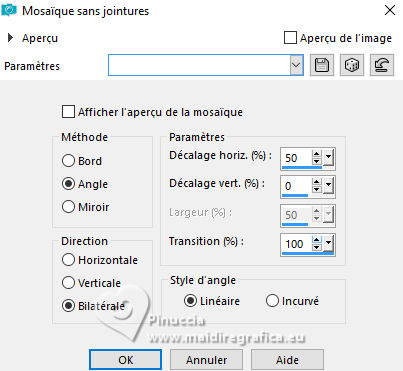403x371 pixels.
Task: Click the save preset floppy disk icon
Action: pos(322,65)
